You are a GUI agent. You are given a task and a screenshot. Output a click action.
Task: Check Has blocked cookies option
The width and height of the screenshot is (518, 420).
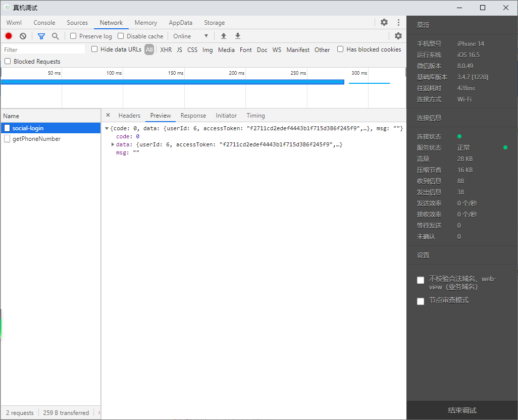point(340,49)
